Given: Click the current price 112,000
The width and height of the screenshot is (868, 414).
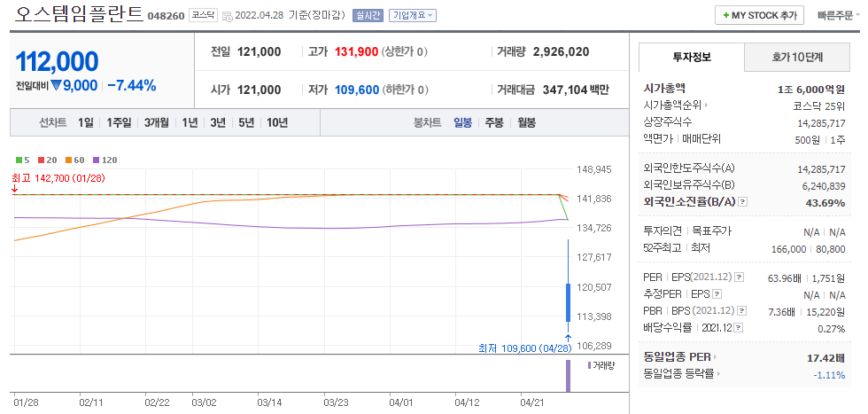Looking at the screenshot, I should [x=57, y=61].
